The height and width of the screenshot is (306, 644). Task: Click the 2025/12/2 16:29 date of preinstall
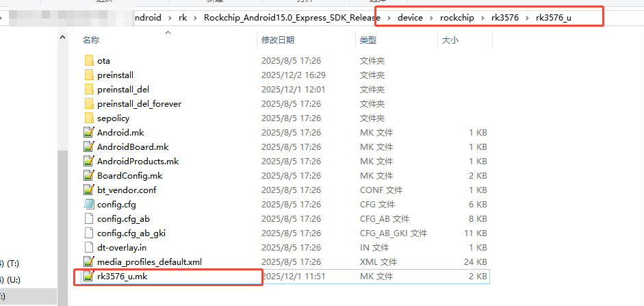(x=293, y=75)
